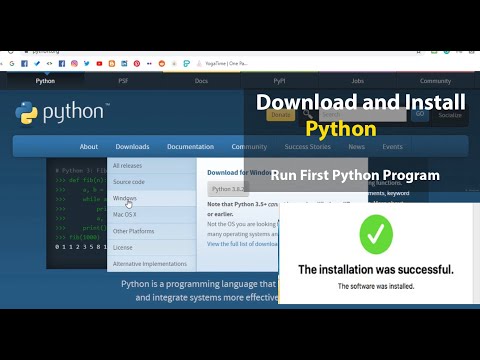480x360 pixels.
Task: Open the Events navigation menu
Action: click(x=392, y=147)
